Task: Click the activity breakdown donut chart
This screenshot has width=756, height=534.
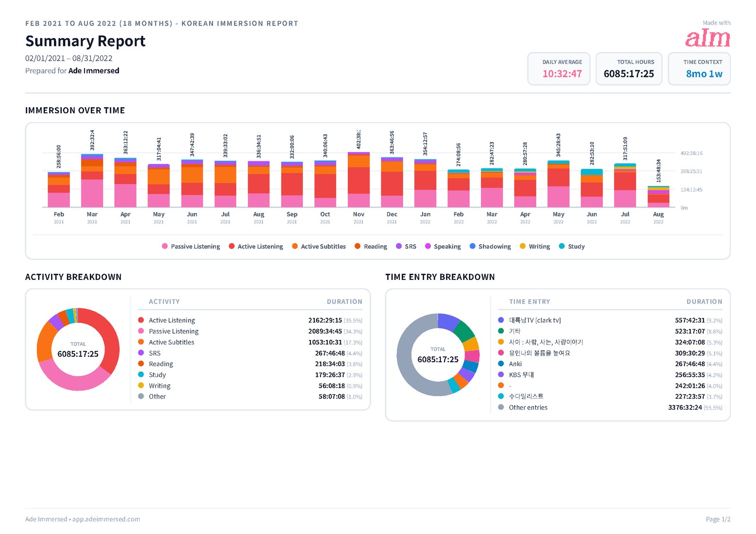Action: (78, 349)
